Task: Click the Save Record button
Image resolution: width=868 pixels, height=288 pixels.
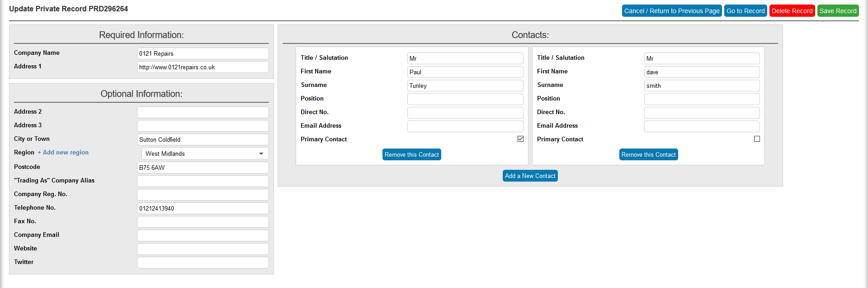Action: click(x=838, y=11)
